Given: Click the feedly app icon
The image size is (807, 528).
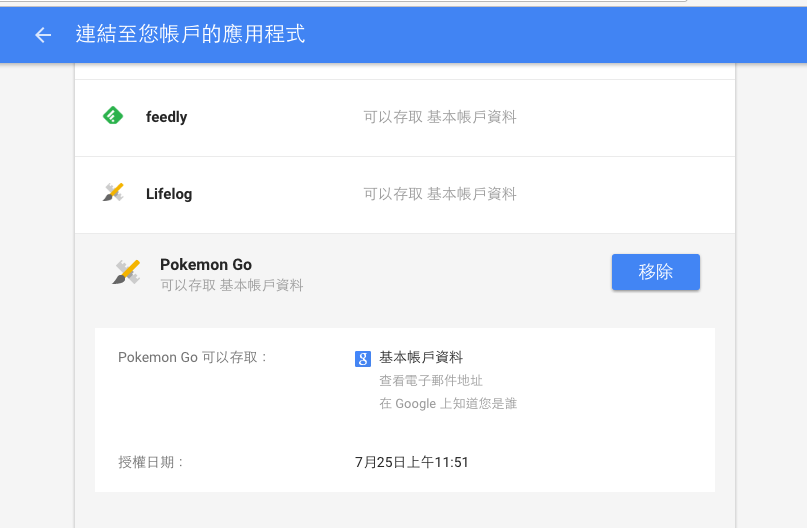Looking at the screenshot, I should tap(113, 116).
